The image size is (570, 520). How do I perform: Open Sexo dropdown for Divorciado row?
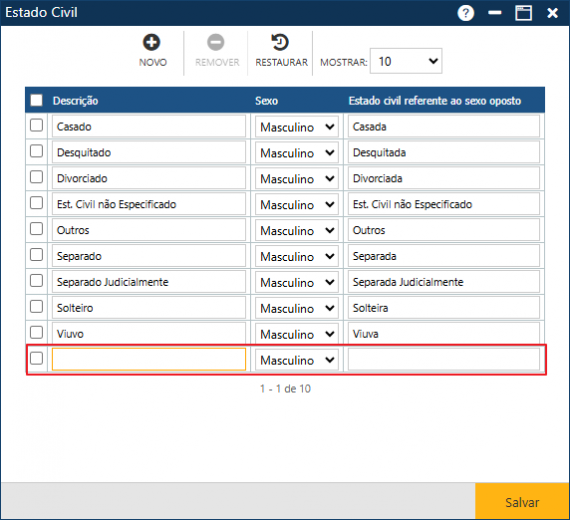tap(297, 179)
